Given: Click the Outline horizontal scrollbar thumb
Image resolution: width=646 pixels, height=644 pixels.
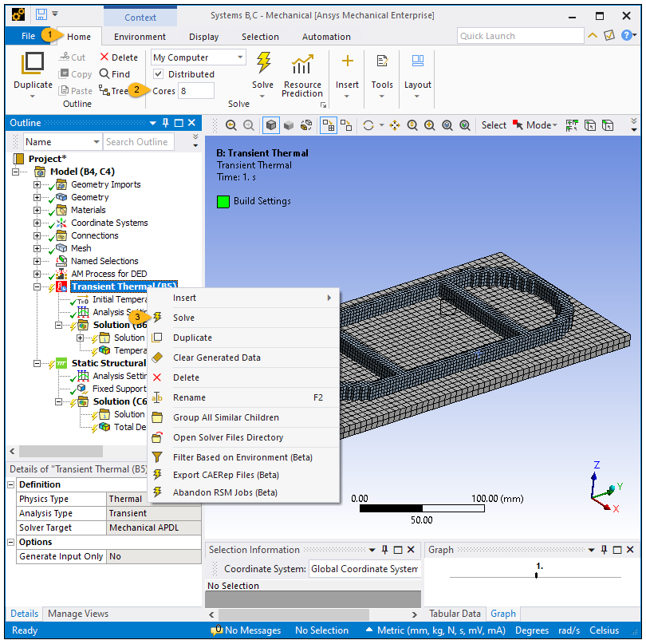Looking at the screenshot, I should click(61, 451).
